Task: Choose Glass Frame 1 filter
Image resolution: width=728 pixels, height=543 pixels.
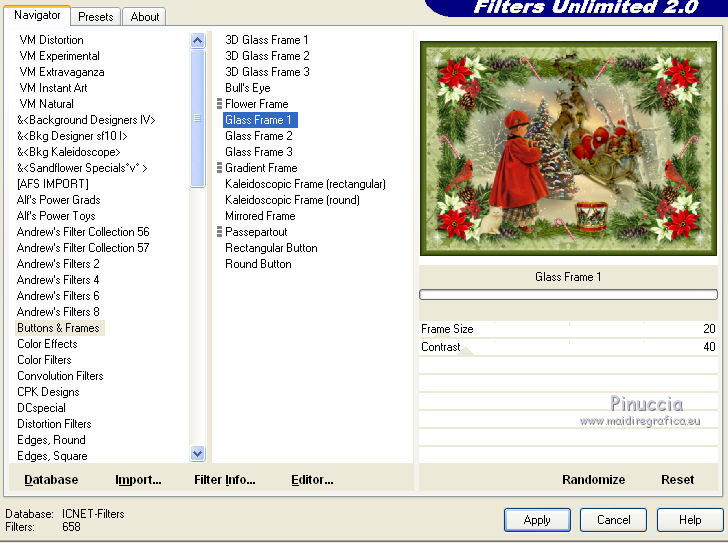Action: [x=260, y=120]
